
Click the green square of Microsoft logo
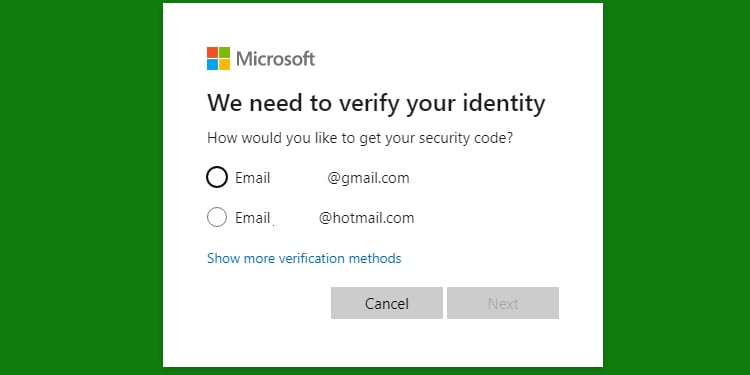[x=224, y=52]
